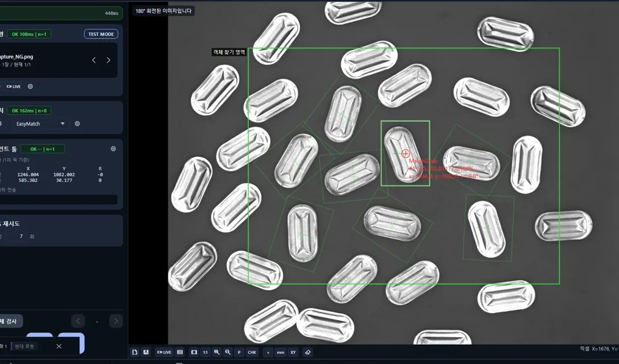Open capture settings gear beside LIVE
619x364 pixels.
tap(30, 87)
